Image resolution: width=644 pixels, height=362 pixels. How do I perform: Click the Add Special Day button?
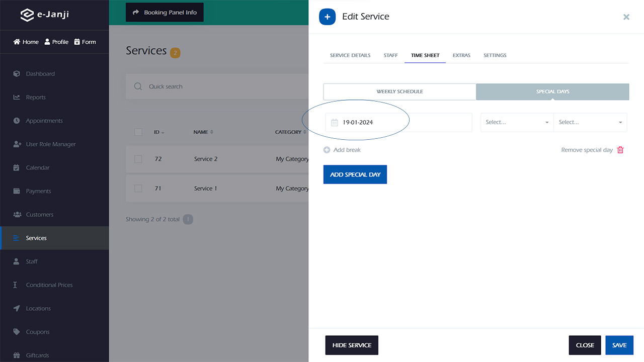tap(355, 174)
